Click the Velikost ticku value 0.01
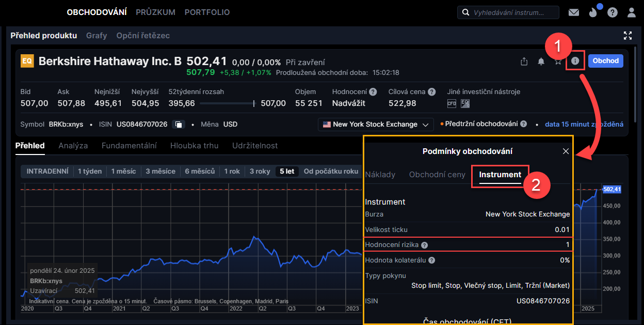The width and height of the screenshot is (644, 325). pos(562,229)
